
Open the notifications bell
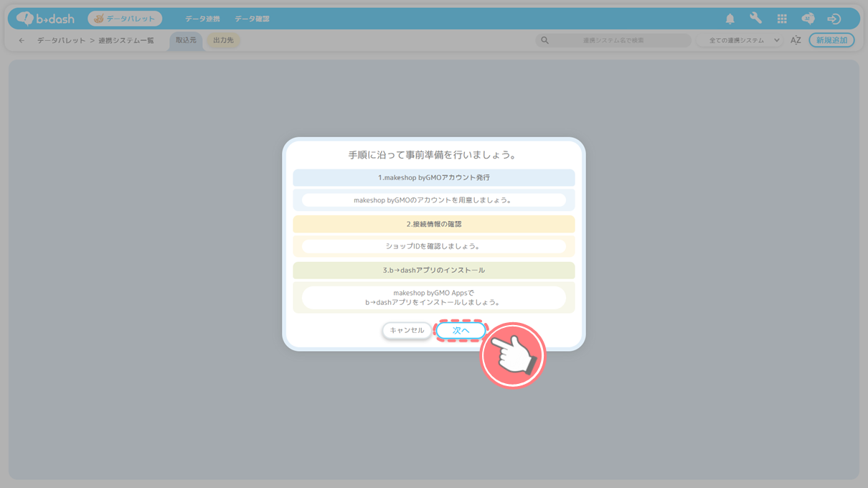point(730,19)
